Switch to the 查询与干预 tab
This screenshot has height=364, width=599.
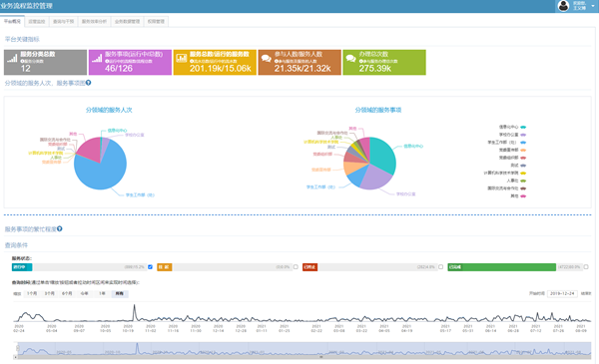pos(64,22)
